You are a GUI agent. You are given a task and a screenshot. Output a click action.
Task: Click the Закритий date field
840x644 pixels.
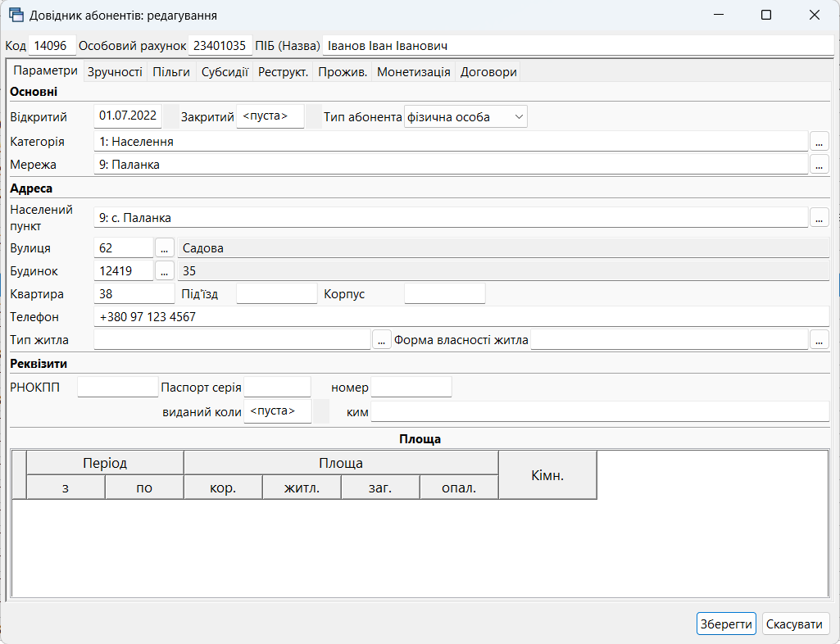pos(270,116)
